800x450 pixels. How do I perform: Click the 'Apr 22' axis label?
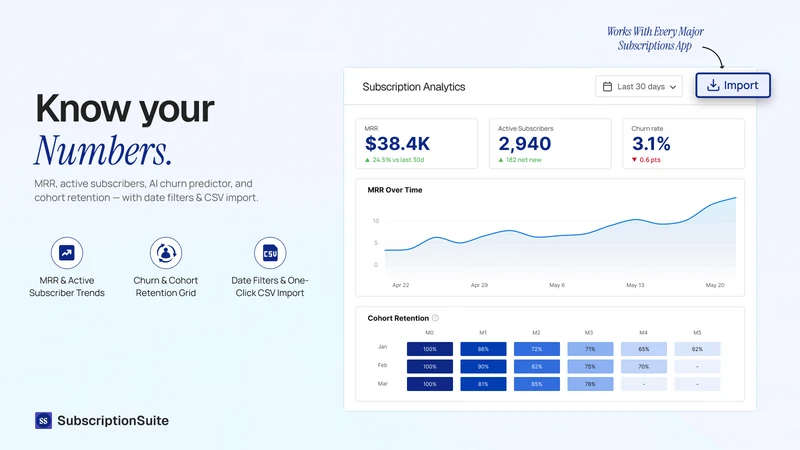(x=401, y=285)
